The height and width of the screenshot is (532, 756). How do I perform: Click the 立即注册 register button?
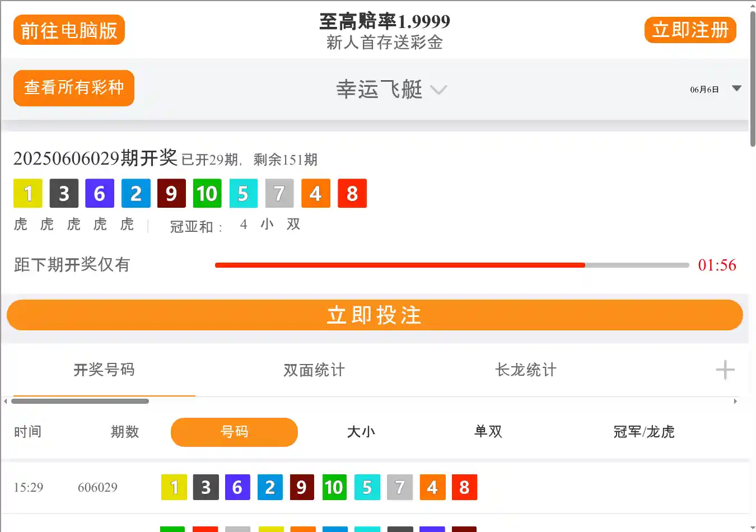click(x=690, y=30)
